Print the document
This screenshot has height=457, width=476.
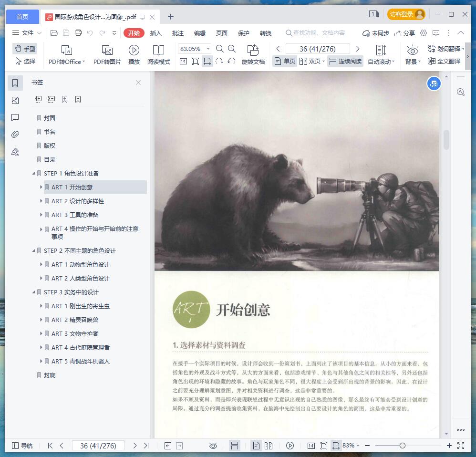(78, 33)
